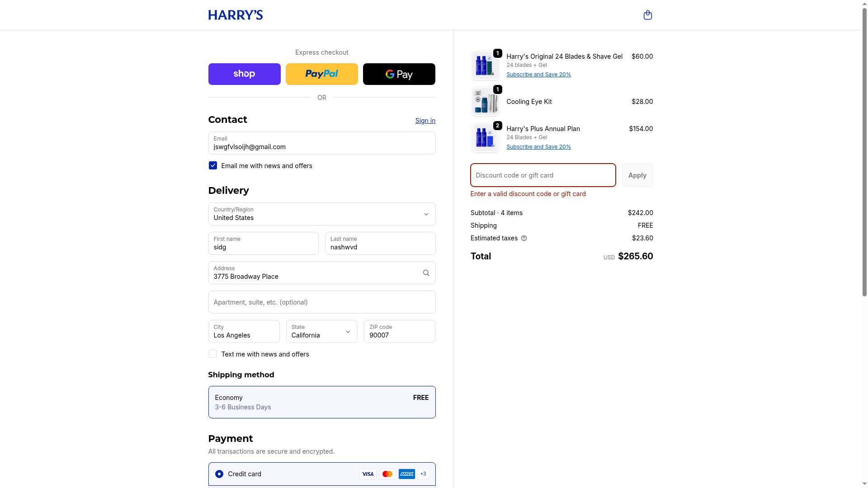Open the State dropdown

pyautogui.click(x=321, y=332)
